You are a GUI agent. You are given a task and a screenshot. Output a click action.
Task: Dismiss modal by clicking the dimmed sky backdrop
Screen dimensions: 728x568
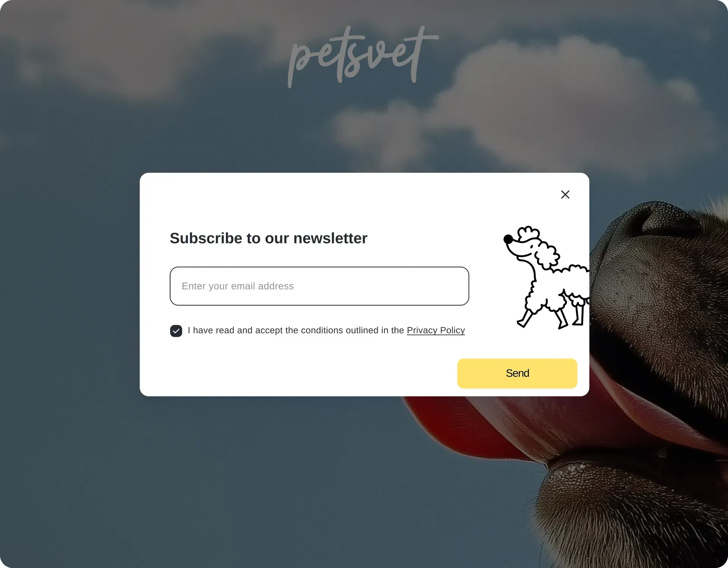tap(68, 303)
